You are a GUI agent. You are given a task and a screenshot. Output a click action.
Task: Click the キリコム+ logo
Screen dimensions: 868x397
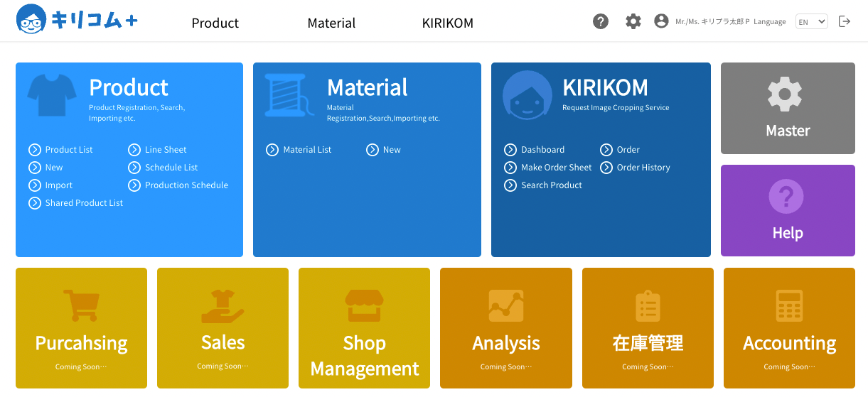point(77,21)
